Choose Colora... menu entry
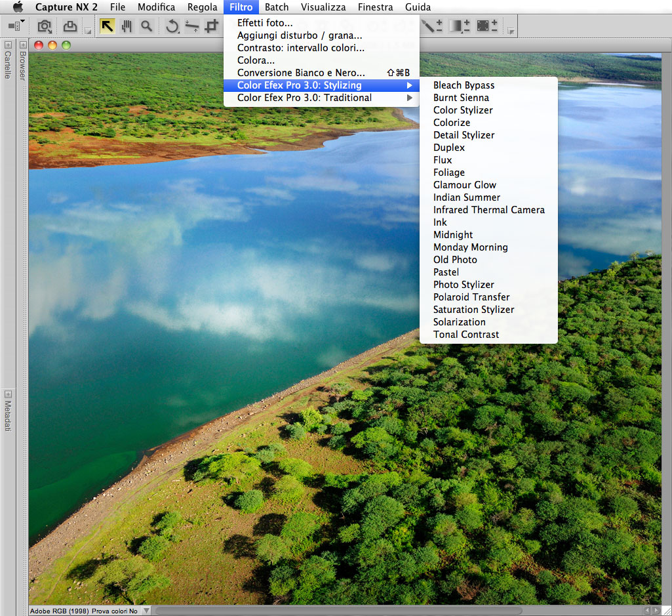The height and width of the screenshot is (616, 672). 321,60
